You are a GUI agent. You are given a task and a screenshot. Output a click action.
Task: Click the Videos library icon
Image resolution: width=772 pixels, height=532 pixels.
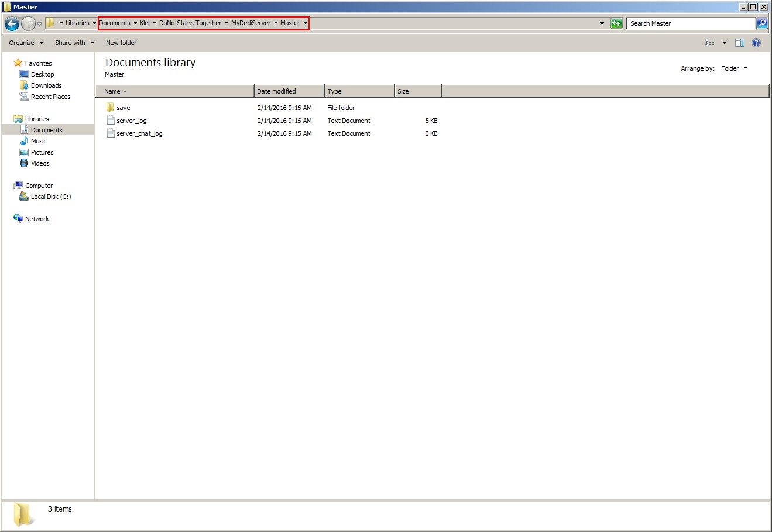[24, 163]
